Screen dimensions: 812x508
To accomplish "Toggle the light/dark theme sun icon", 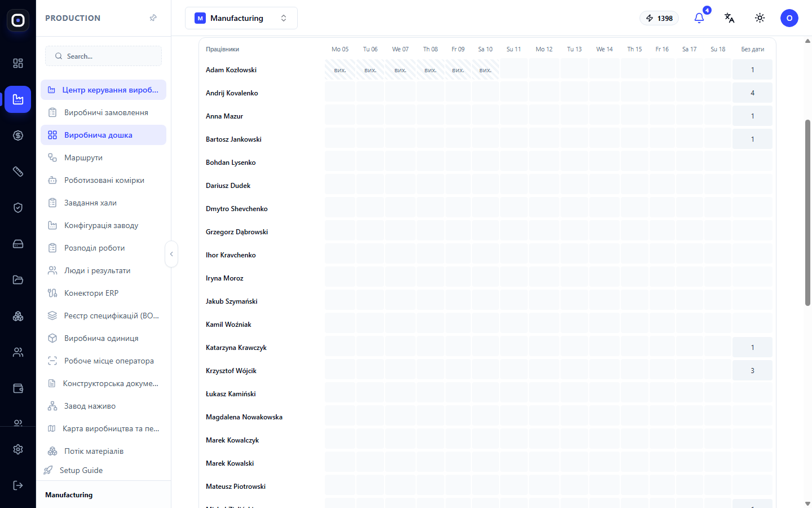I will coord(760,18).
